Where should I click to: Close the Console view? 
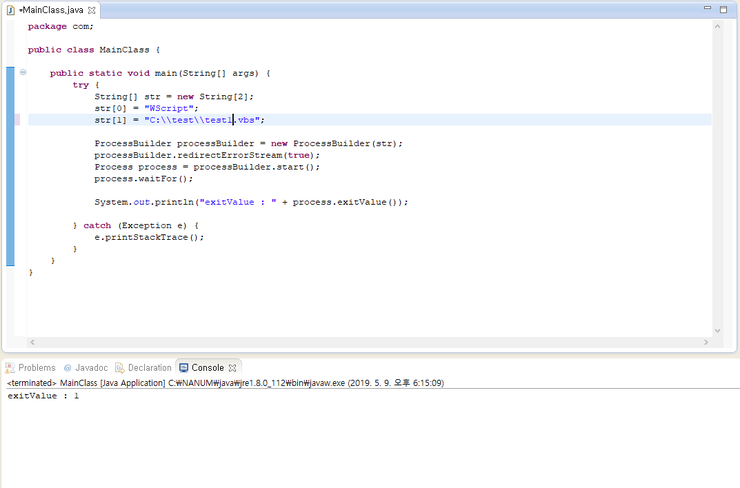click(232, 368)
